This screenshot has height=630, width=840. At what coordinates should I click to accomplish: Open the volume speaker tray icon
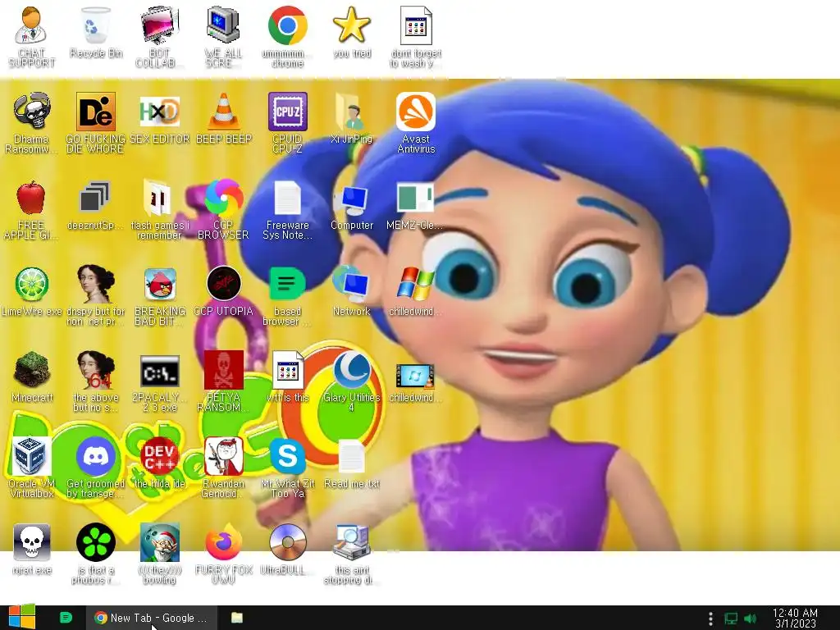click(x=750, y=619)
